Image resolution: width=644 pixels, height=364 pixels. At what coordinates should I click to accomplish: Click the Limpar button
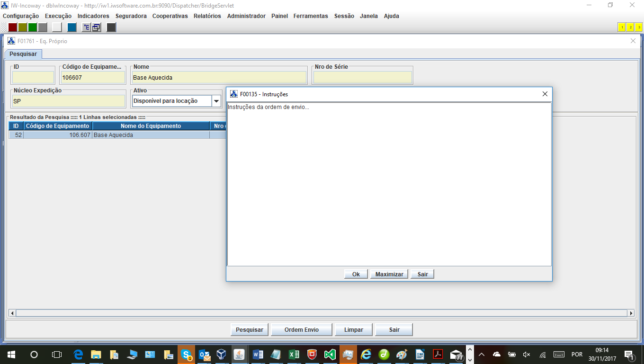[x=353, y=329]
